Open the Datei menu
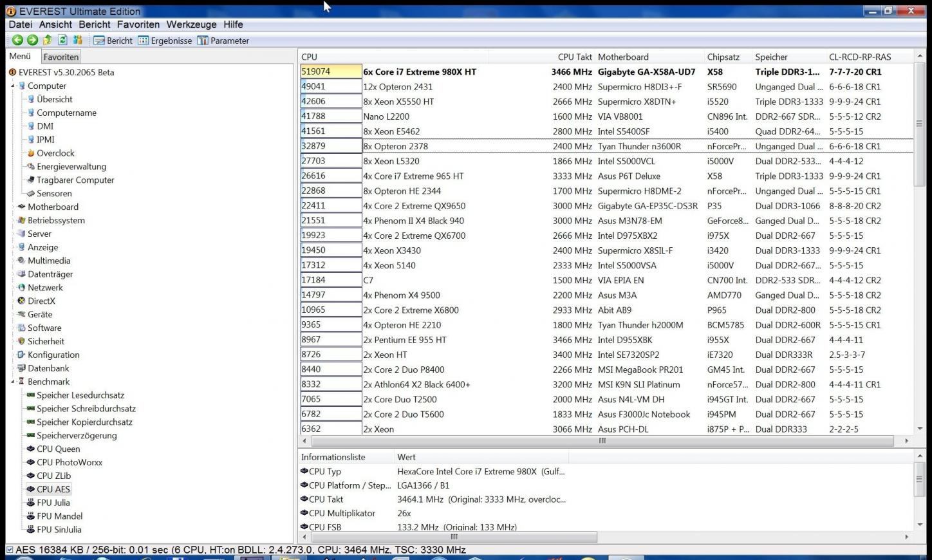This screenshot has width=932, height=560. (x=21, y=24)
